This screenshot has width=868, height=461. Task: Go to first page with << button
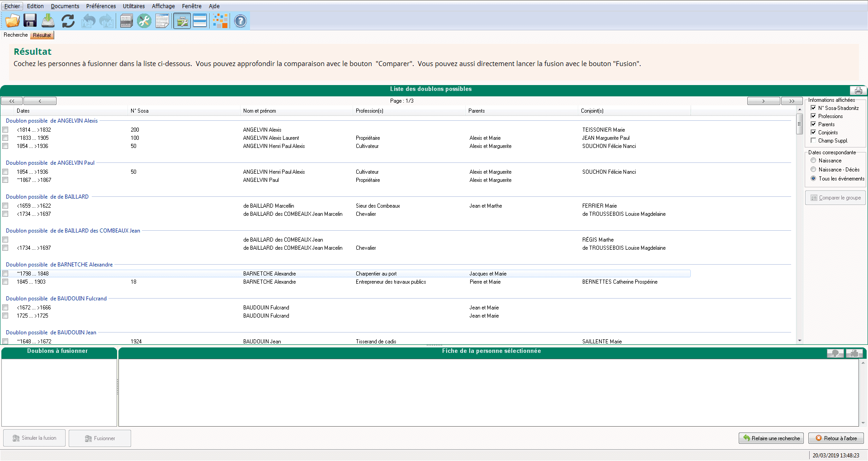(x=12, y=101)
